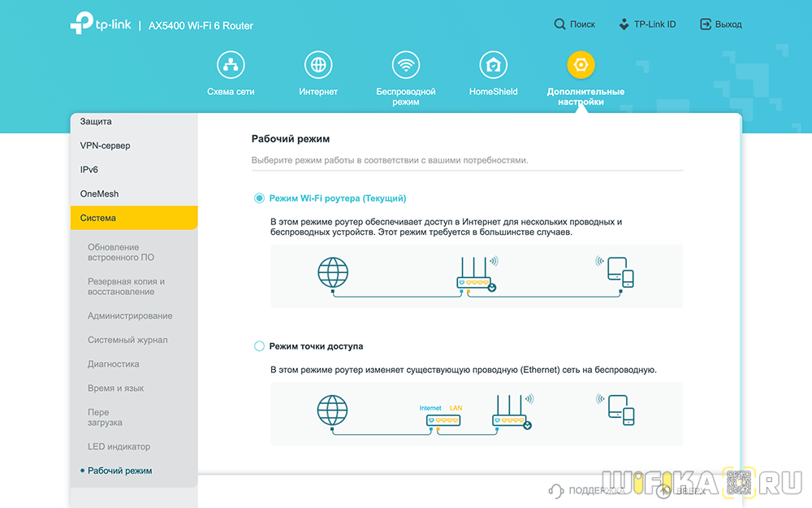The height and width of the screenshot is (508, 812).
Task: Click the Интернет globe icon
Action: pos(318,65)
